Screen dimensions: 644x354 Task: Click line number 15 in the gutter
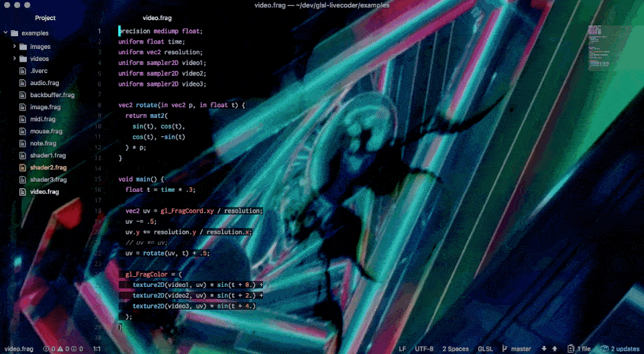point(98,179)
